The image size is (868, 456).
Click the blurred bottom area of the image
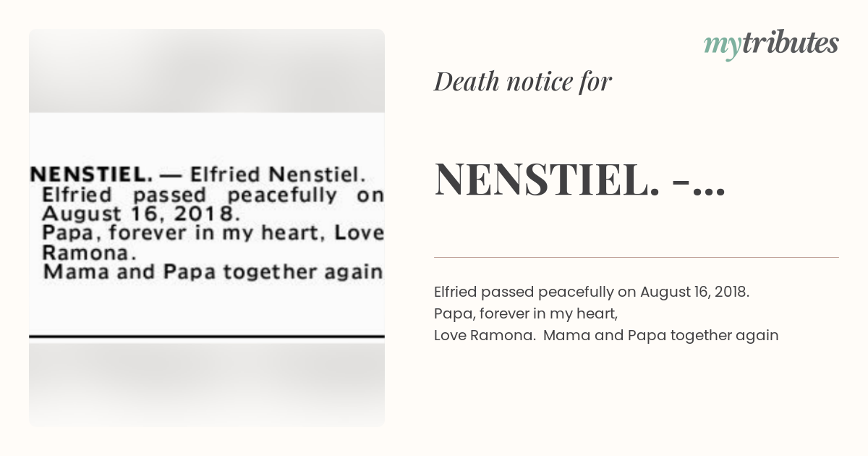[207, 384]
